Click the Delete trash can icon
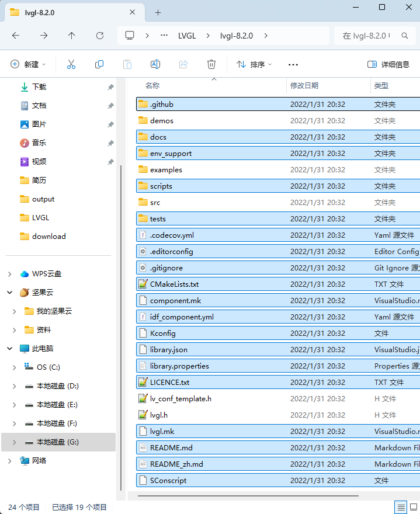Screen dimensions: 420x514 click(x=211, y=64)
